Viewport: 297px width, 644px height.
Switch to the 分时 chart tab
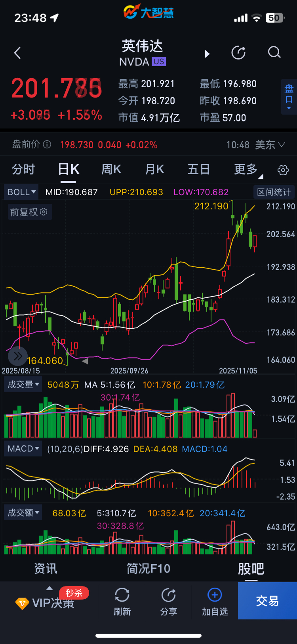click(x=23, y=169)
